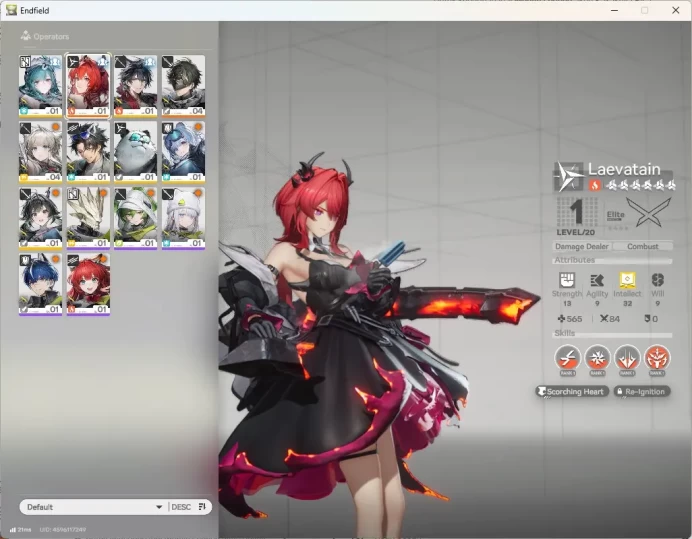
Task: Select the blue-haired operator wearing goggles
Action: click(183, 152)
